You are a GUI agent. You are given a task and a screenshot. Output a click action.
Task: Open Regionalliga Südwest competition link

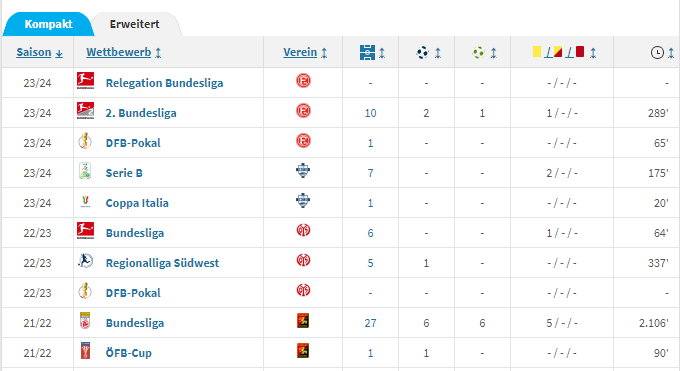click(162, 263)
